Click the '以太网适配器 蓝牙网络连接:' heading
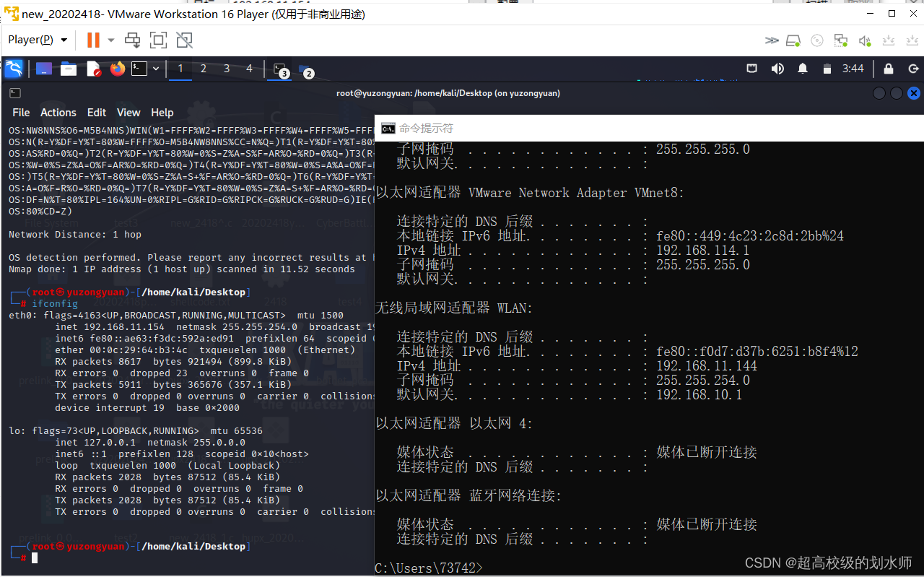 (468, 496)
